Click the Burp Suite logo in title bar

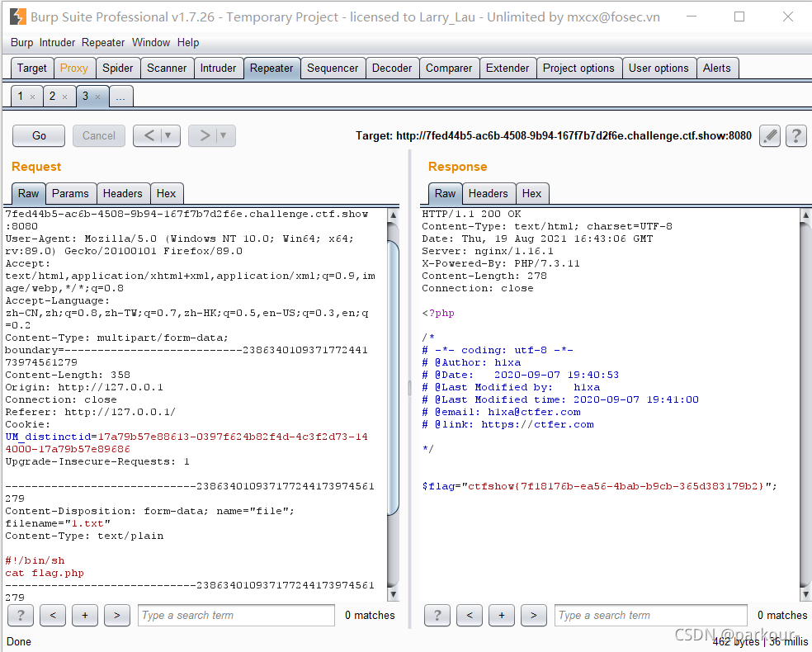17,17
